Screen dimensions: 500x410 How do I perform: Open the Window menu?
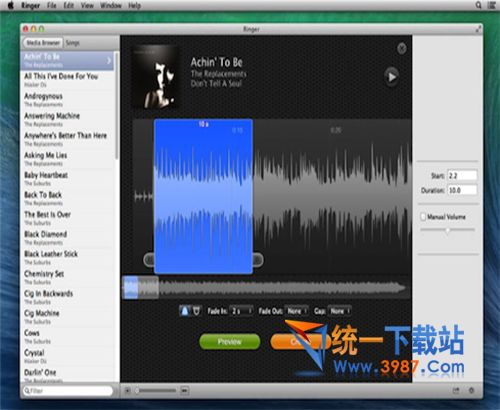111,5
